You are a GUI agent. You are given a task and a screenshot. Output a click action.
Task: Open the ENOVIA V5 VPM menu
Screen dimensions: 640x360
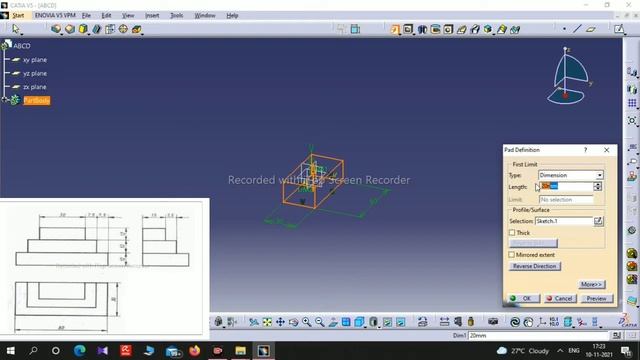[55, 16]
